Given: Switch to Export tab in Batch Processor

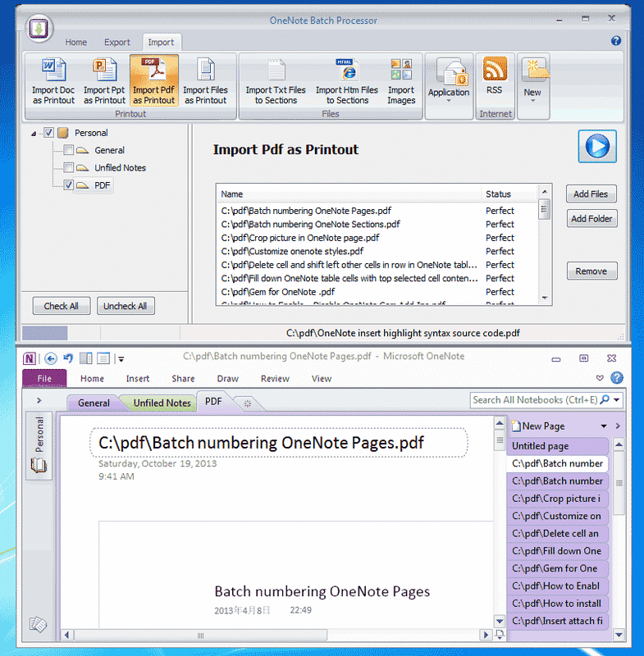Looking at the screenshot, I should coord(117,43).
